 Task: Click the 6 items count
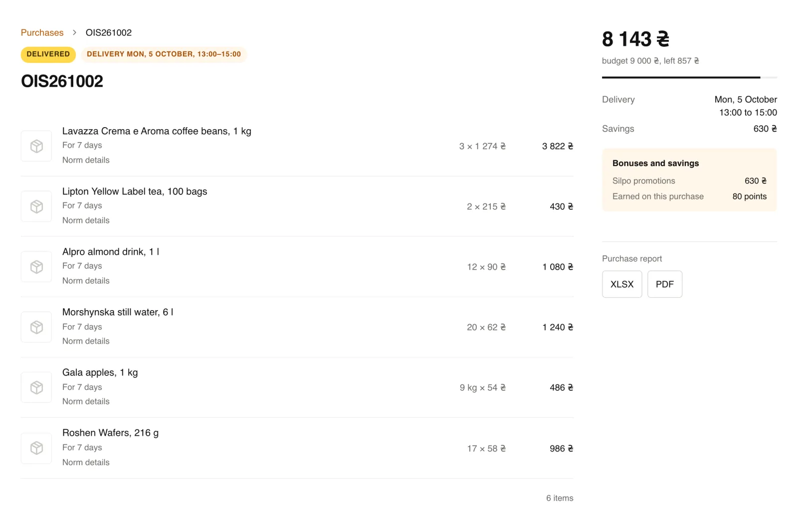tap(560, 498)
